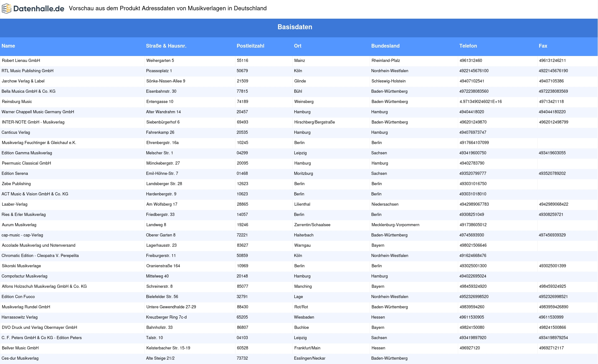Select the city Zarrentin/Schaalsee

[x=312, y=225]
